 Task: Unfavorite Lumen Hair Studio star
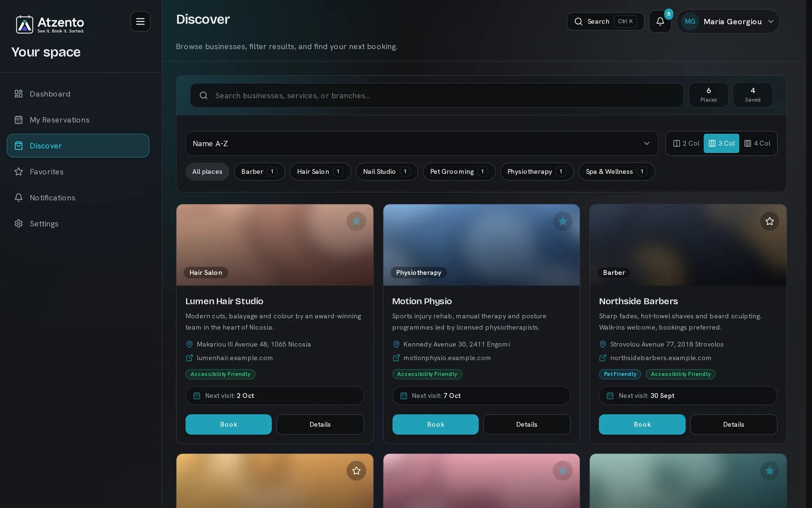356,221
